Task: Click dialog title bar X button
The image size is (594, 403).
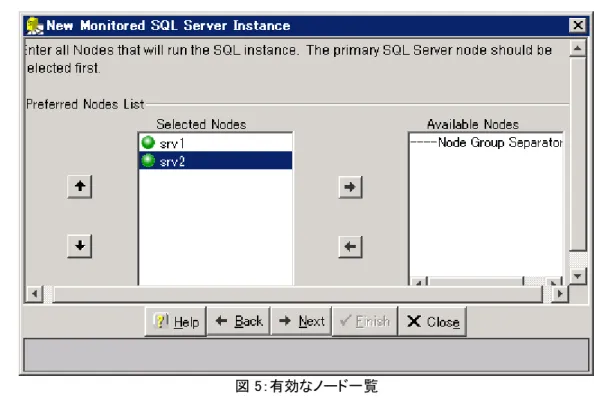Action: coord(578,25)
